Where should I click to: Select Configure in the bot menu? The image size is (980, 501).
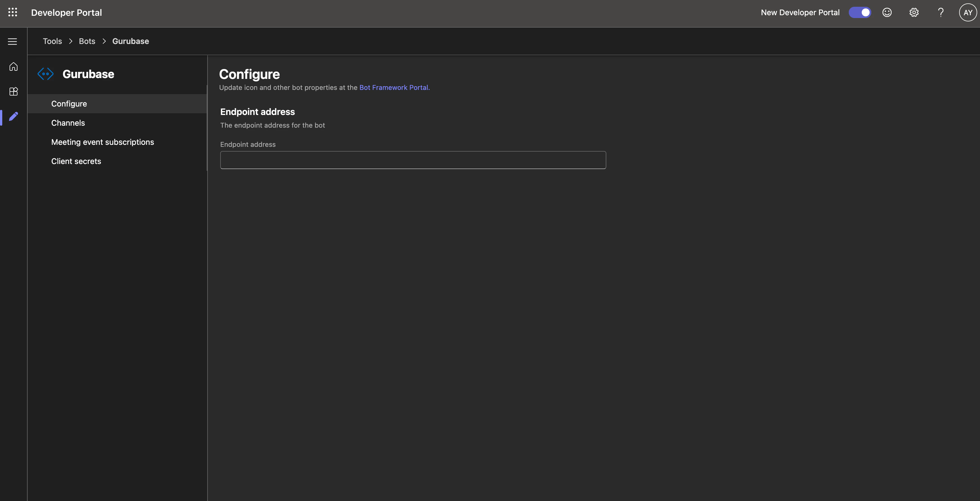coord(117,103)
